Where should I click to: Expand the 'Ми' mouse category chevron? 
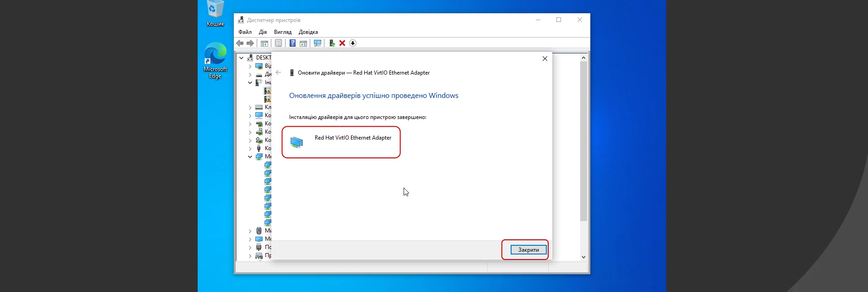pyautogui.click(x=250, y=231)
